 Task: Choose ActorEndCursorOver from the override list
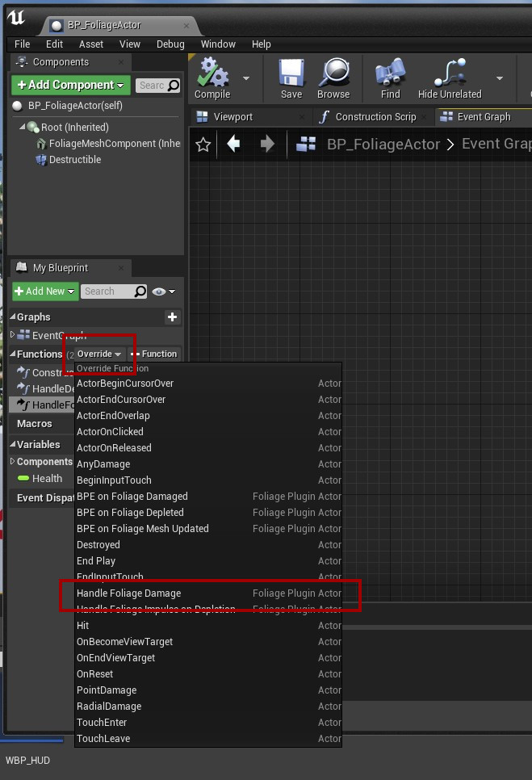pyautogui.click(x=208, y=400)
